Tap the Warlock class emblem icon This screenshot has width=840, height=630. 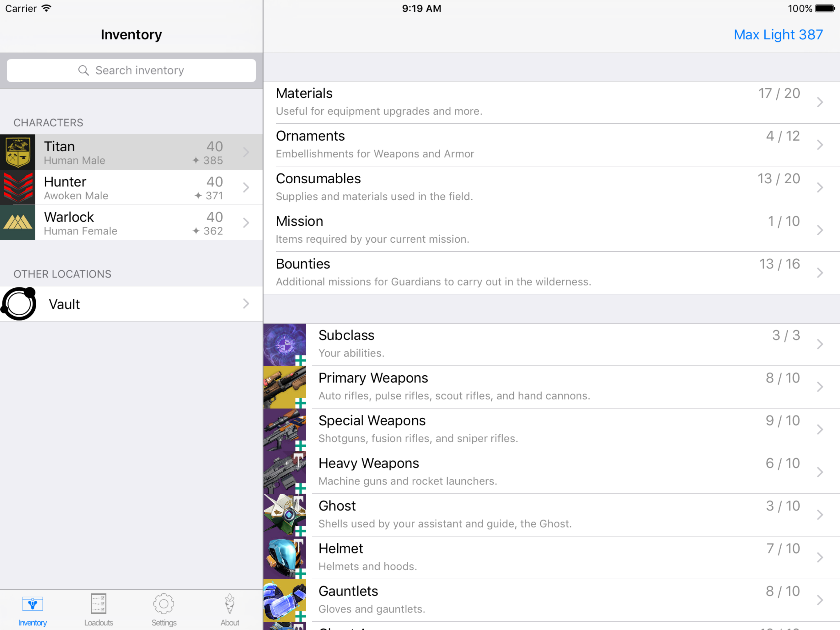point(18,223)
